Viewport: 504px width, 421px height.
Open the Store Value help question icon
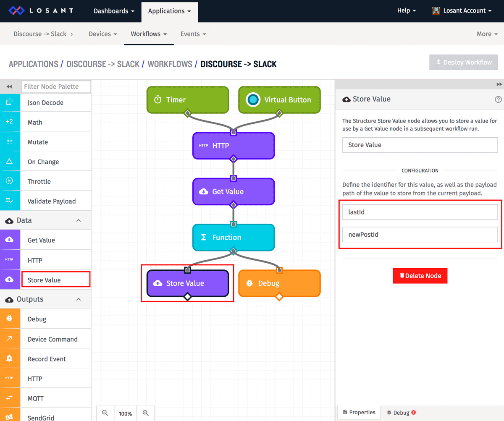499,99
